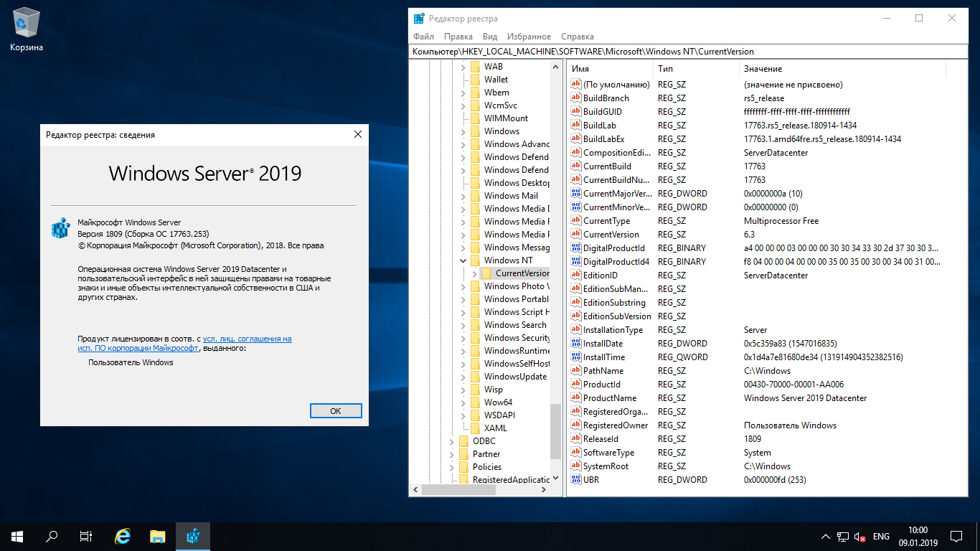The width and height of the screenshot is (980, 551).
Task: Open the Правка menu
Action: click(458, 37)
